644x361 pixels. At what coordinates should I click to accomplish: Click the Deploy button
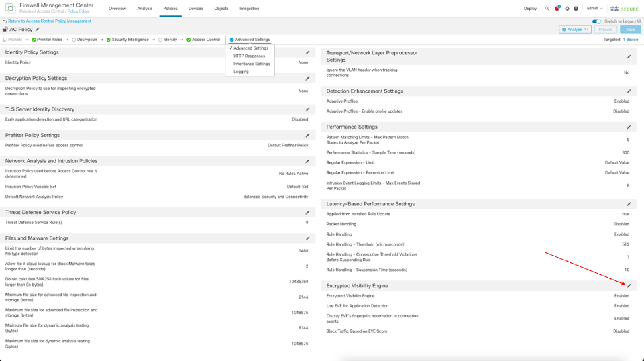pyautogui.click(x=530, y=9)
